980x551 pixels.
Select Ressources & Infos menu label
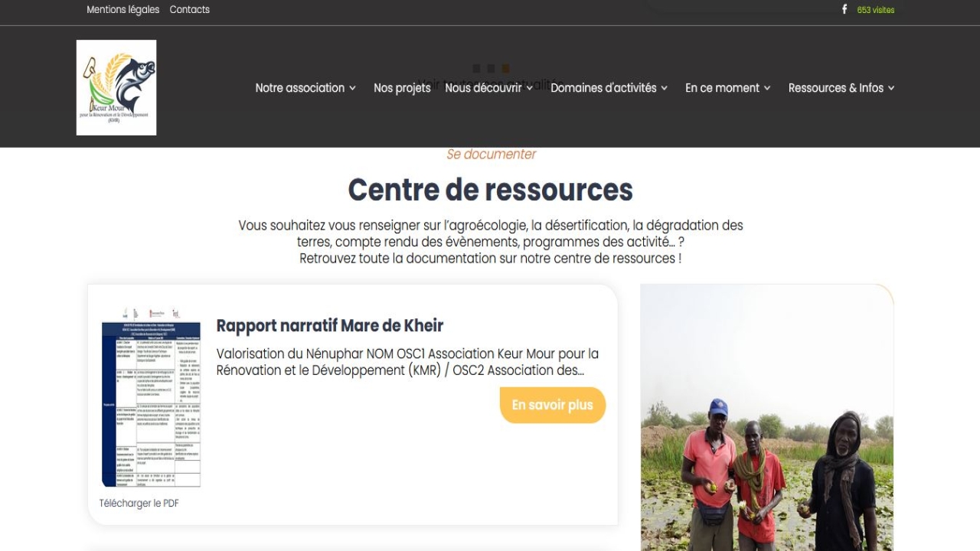tap(836, 88)
